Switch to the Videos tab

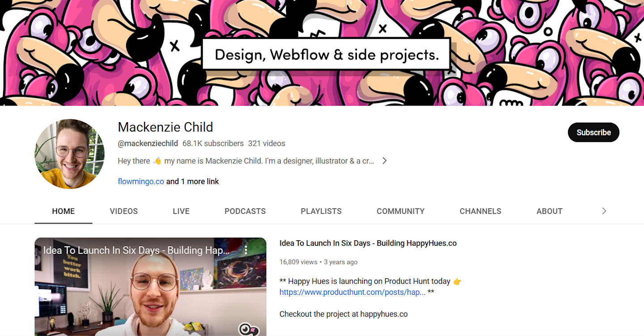tap(124, 211)
